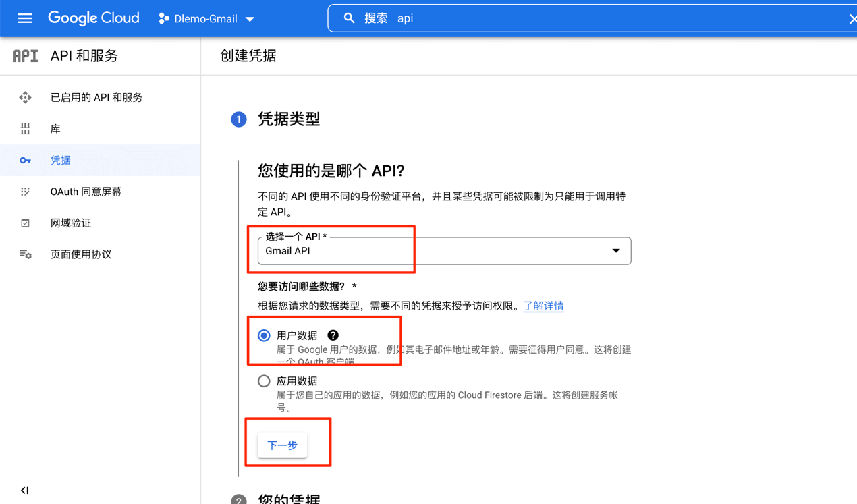The height and width of the screenshot is (504, 857).
Task: Click the key icon for credentials
Action: [25, 161]
